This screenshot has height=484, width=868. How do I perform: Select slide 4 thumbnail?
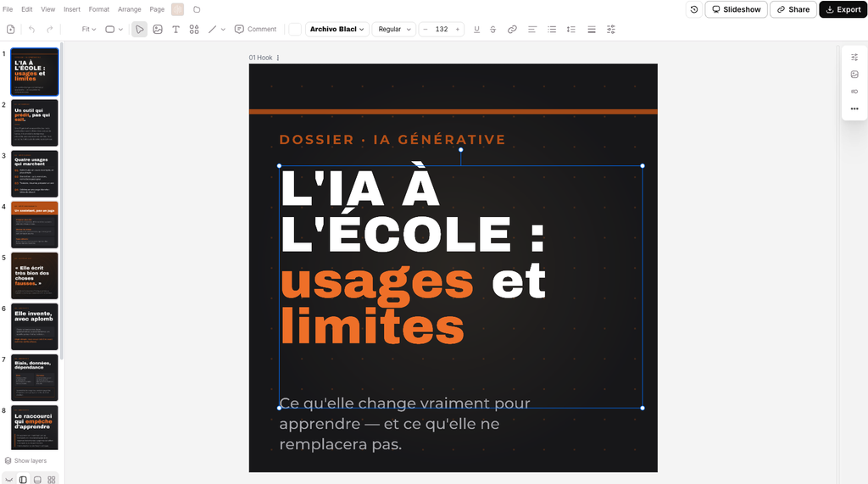(34, 225)
